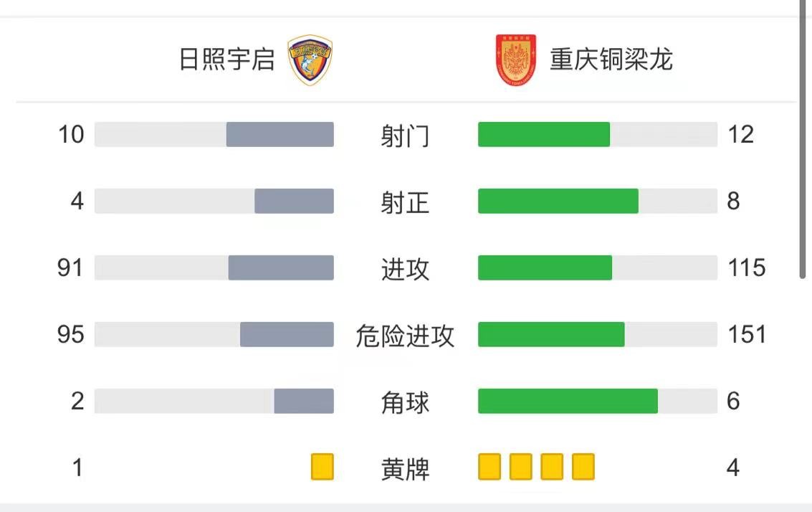812x512 pixels.
Task: Click 日照宇启's single yellow card icon
Action: (322, 467)
